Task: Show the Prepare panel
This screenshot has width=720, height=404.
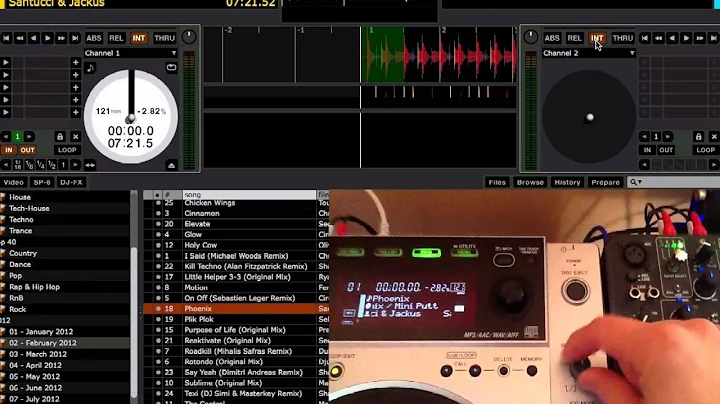Action: [605, 182]
